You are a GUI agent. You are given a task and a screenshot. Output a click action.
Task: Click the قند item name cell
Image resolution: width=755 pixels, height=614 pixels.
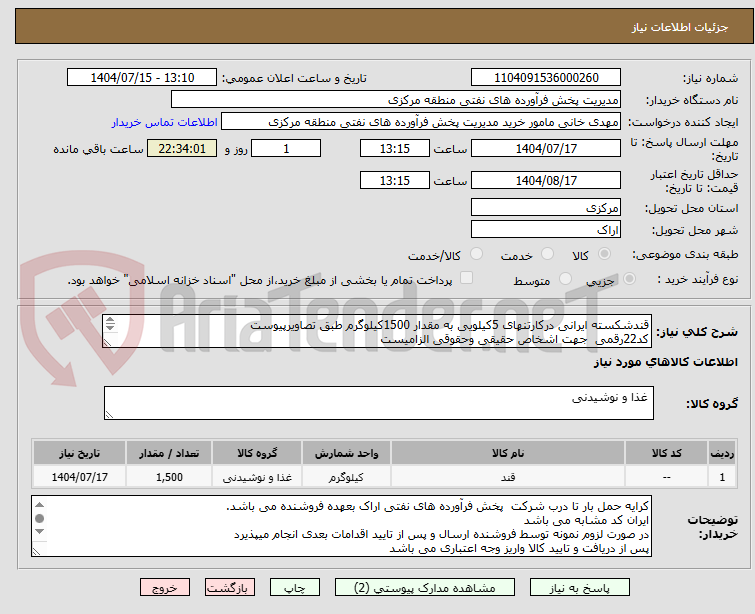click(x=508, y=477)
